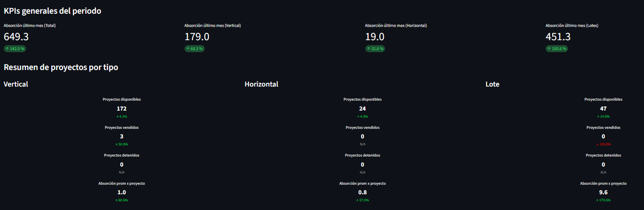This screenshot has width=644, height=210.
Task: Click the Vertical section title
Action: click(16, 84)
